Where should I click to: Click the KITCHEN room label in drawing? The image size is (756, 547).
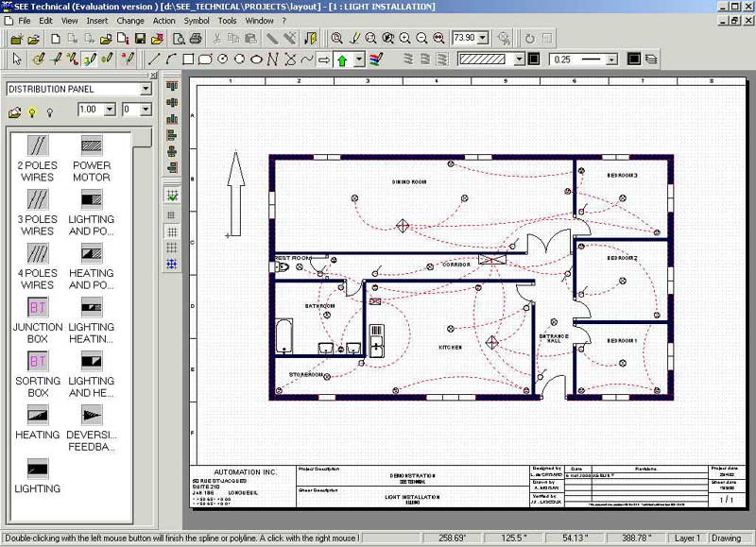(451, 347)
